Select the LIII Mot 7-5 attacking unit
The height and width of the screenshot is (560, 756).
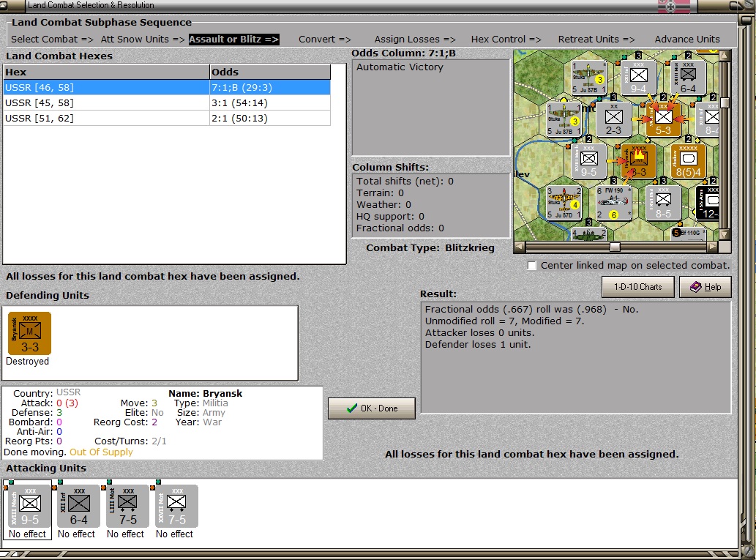tap(128, 506)
